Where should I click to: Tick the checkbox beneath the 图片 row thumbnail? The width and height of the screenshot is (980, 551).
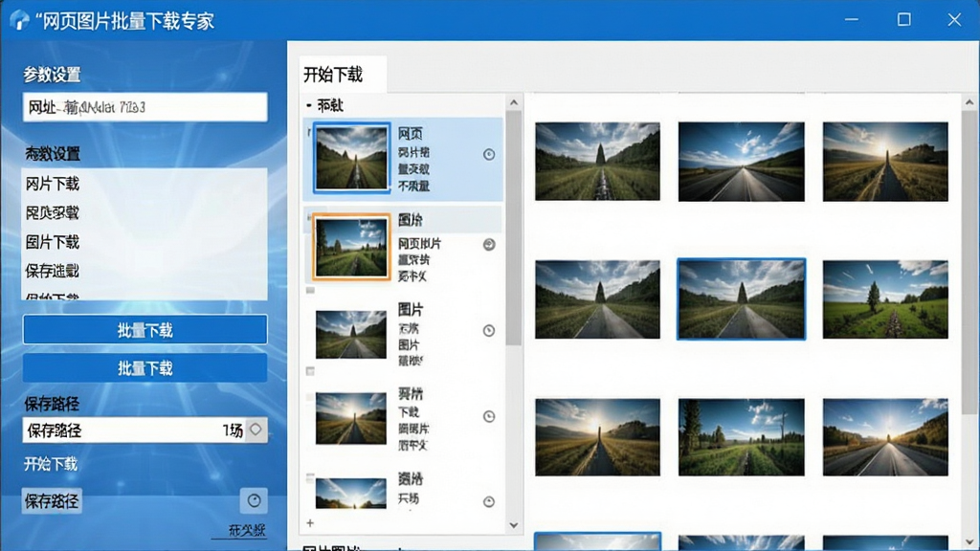310,371
